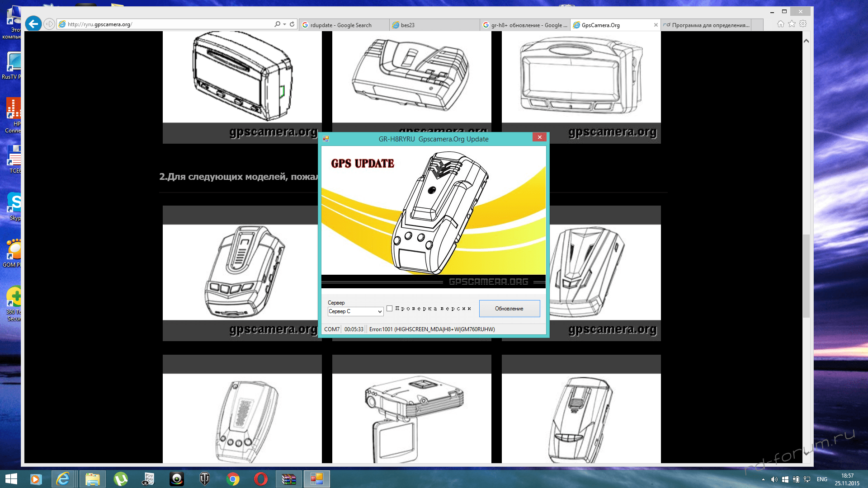
Task: Click the ENG language indicator
Action: pos(822,479)
